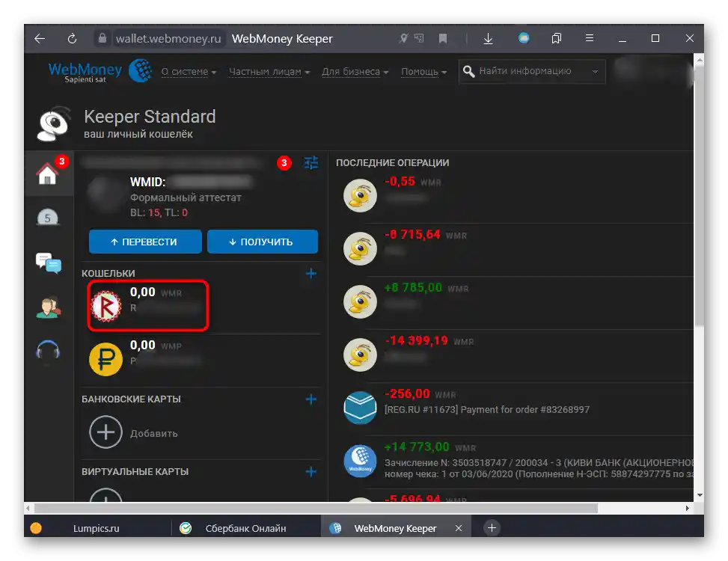Open the sidebar icon with number 5

click(x=47, y=217)
